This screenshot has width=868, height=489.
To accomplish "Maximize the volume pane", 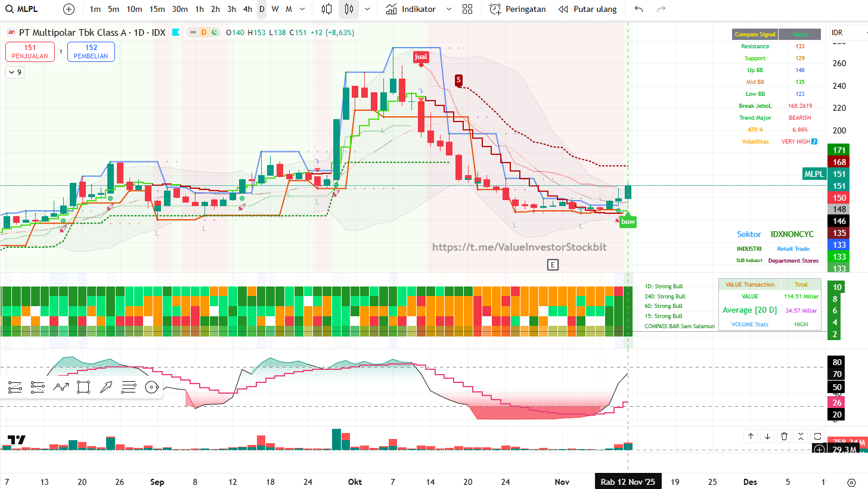I will pos(818,436).
